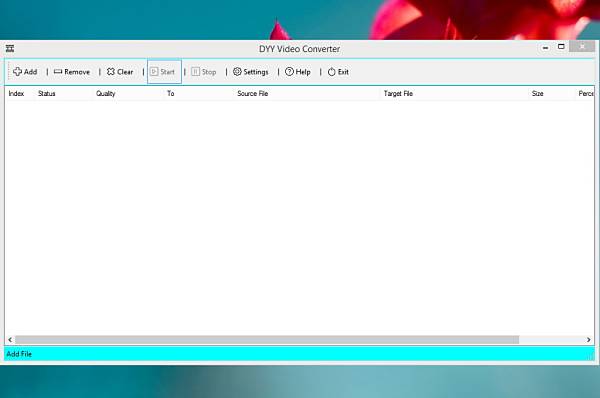Image resolution: width=600 pixels, height=398 pixels.
Task: Start conversion using the Start button
Action: coord(164,72)
